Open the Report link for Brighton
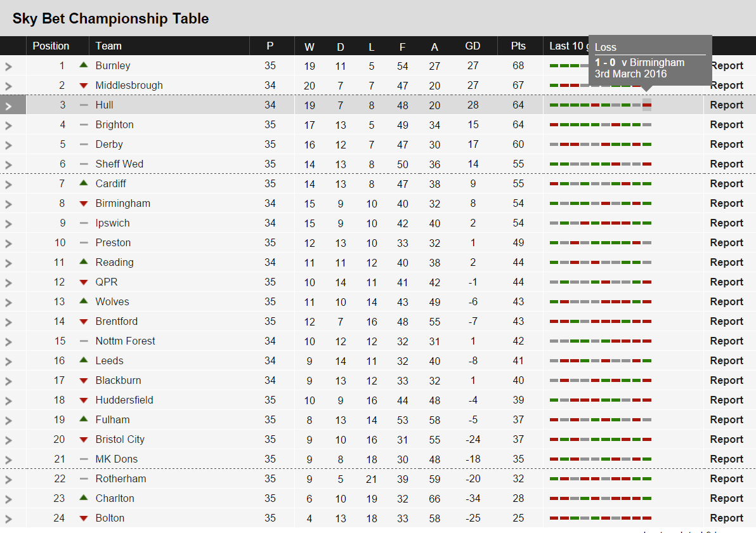Image resolution: width=756 pixels, height=533 pixels. tap(726, 124)
